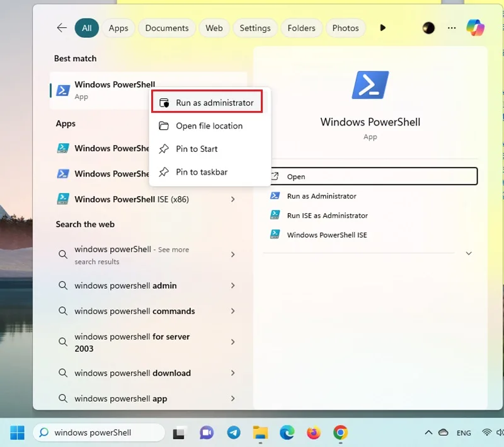Image resolution: width=504 pixels, height=447 pixels.
Task: Open Google Chrome from the taskbar
Action: pyautogui.click(x=340, y=432)
